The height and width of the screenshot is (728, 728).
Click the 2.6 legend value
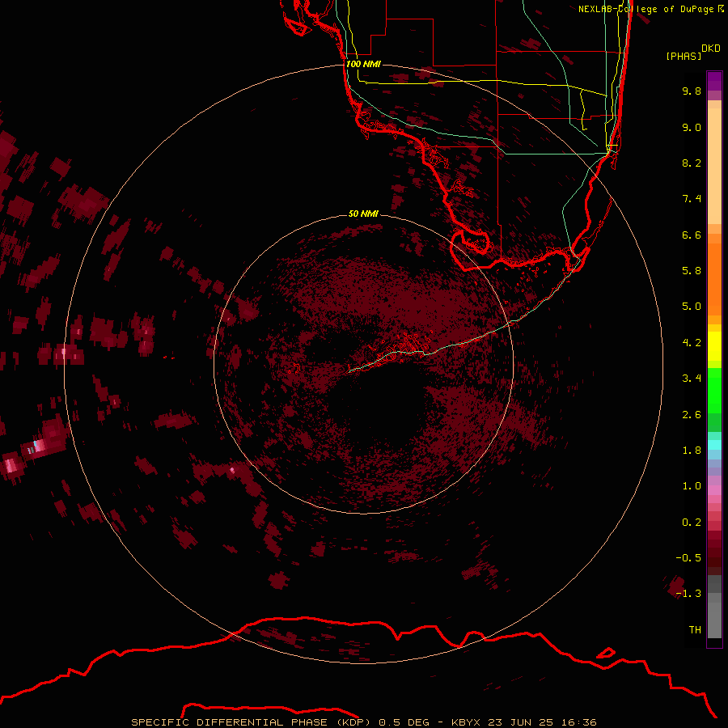click(692, 415)
